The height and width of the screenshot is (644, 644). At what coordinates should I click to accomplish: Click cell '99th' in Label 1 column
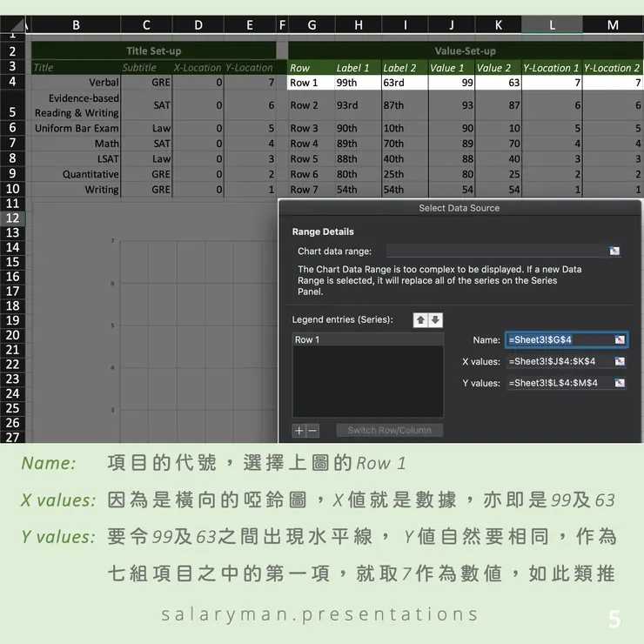359,83
